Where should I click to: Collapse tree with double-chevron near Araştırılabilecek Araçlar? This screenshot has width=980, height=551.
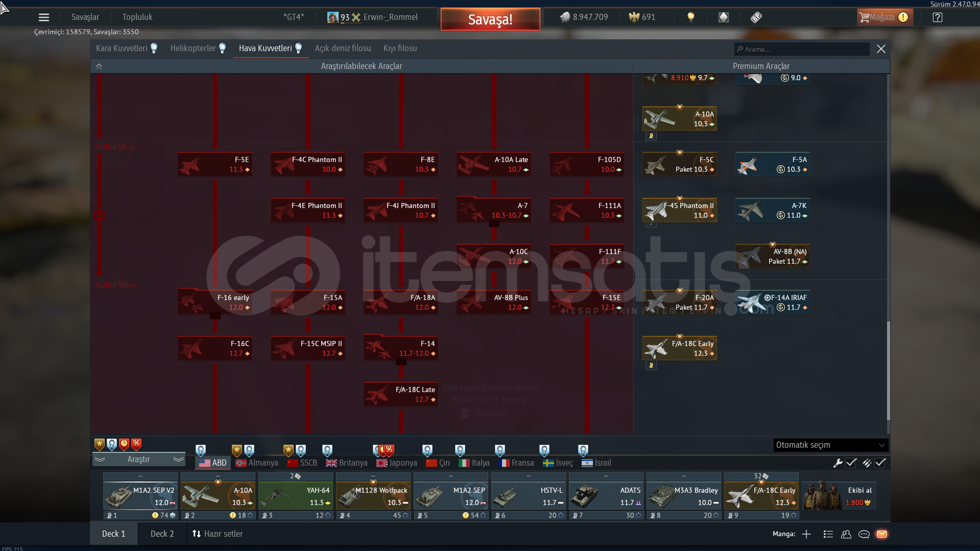click(x=99, y=66)
